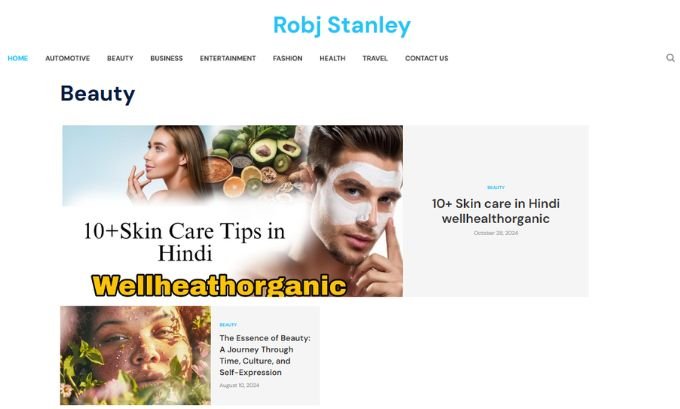Image resolution: width=680 pixels, height=409 pixels.
Task: Read The Essence of Beauty article
Action: 265,355
